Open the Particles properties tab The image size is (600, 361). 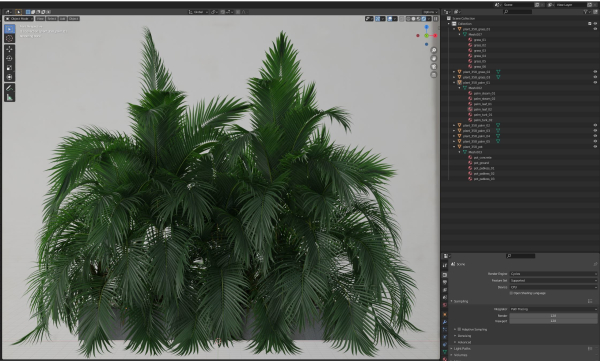tap(445, 329)
